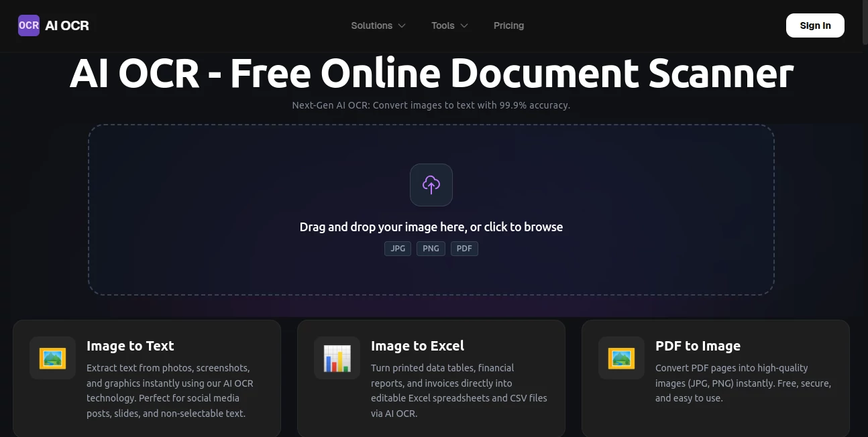The image size is (868, 437).
Task: Click the PDF to Image icon
Action: pyautogui.click(x=621, y=357)
